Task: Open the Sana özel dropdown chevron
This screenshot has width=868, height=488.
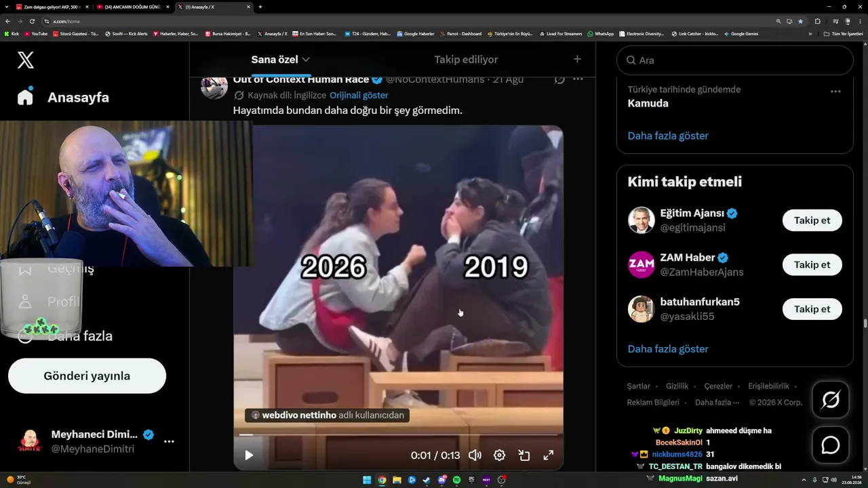Action: 306,60
